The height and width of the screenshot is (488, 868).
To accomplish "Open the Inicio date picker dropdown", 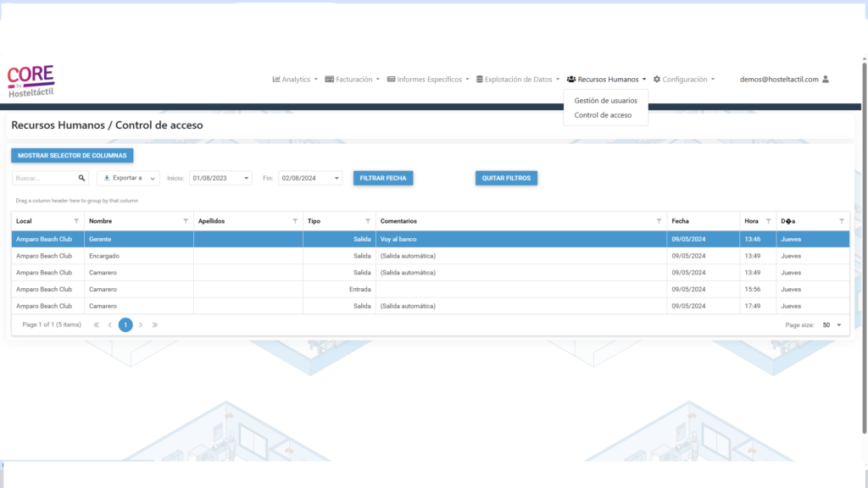I will (x=247, y=178).
